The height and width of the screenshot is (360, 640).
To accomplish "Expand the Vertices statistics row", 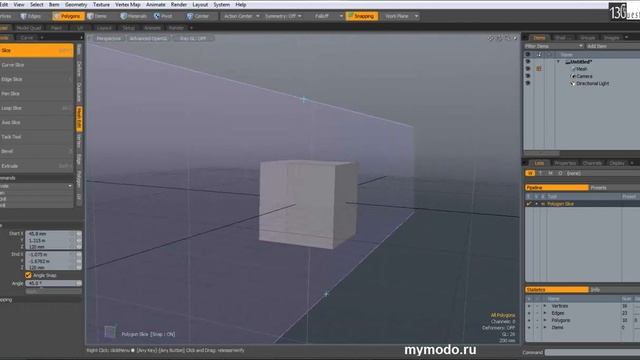I will coord(545,306).
